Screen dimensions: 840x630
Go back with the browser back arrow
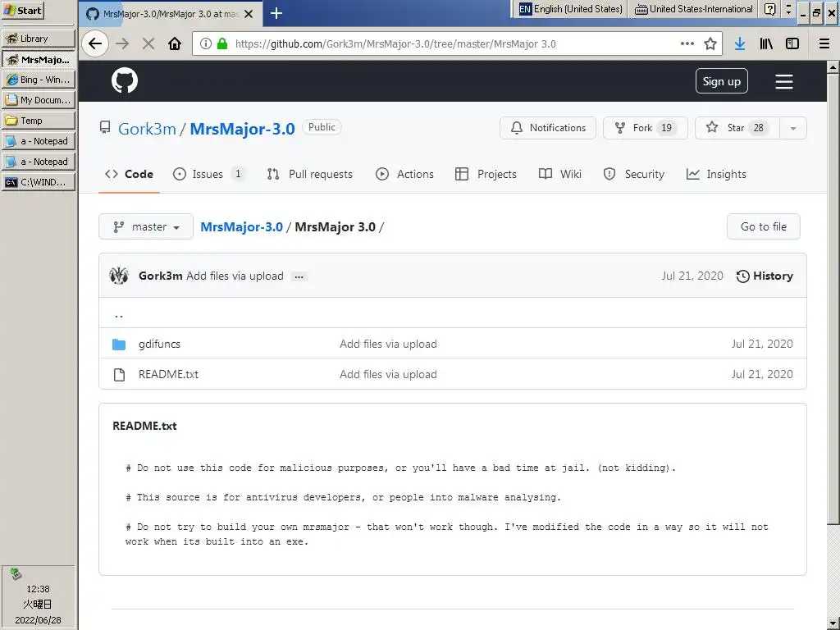(x=95, y=43)
